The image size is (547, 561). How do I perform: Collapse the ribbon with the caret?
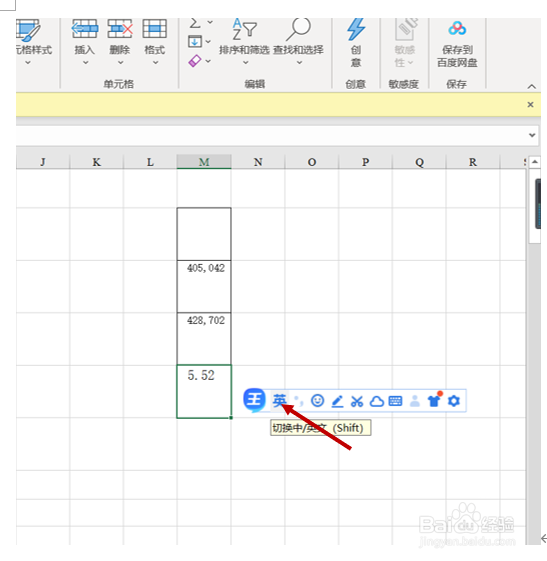coord(532,87)
